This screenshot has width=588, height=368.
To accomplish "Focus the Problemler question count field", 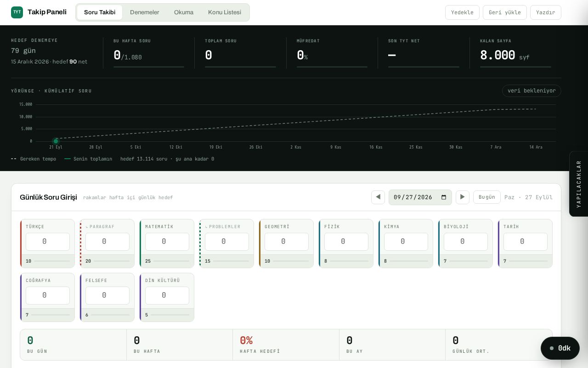I will click(x=227, y=241).
